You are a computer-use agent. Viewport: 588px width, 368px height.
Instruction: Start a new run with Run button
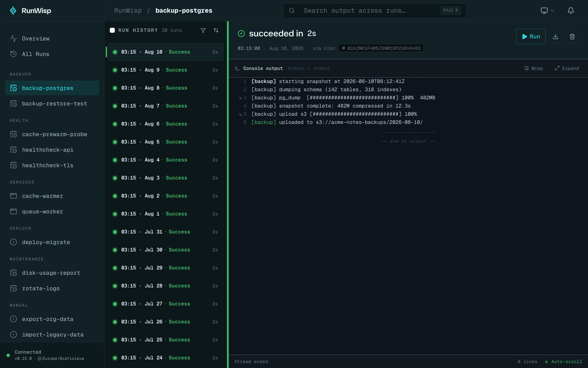(x=531, y=37)
